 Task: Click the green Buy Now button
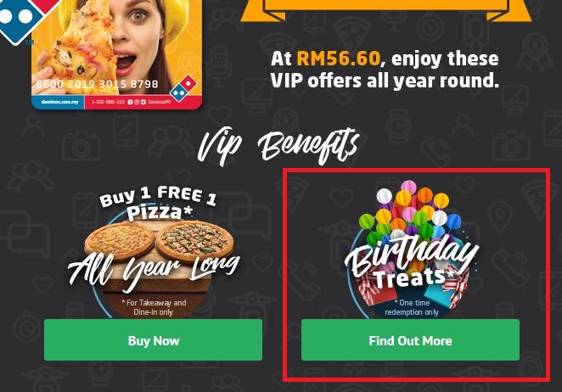[x=153, y=339]
